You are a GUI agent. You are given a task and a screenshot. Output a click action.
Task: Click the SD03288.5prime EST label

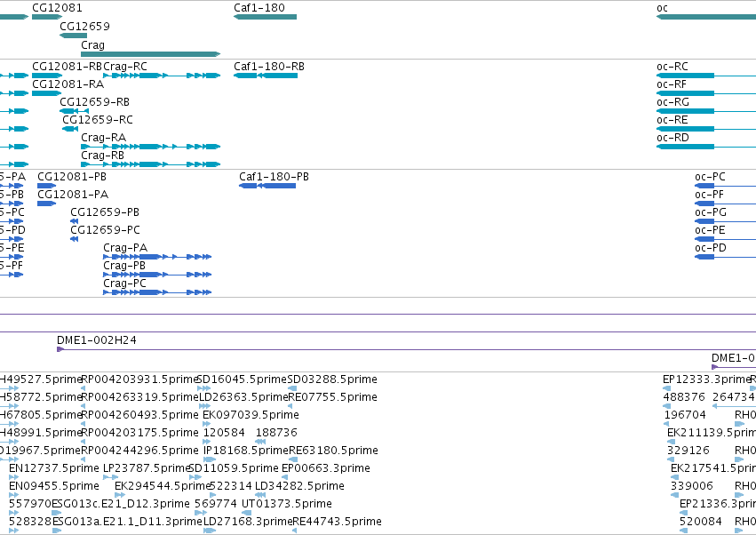pyautogui.click(x=332, y=379)
